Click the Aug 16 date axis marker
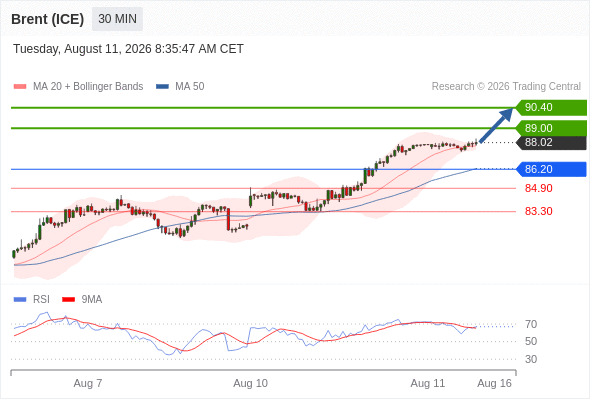Viewport: 590px width, 400px height. 494,383
